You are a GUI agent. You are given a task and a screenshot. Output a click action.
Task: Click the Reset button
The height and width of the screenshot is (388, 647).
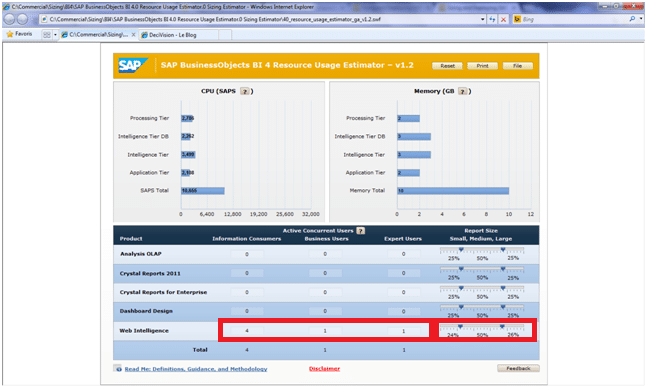pos(447,66)
